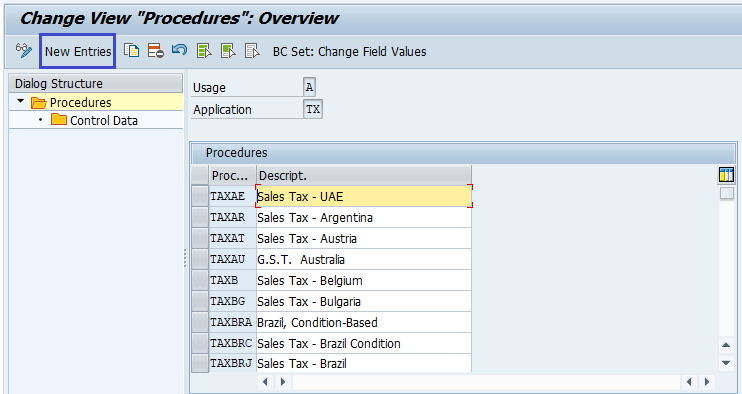The height and width of the screenshot is (394, 742).
Task: Click the Sales Tax - Bulgaria description
Action: [364, 301]
